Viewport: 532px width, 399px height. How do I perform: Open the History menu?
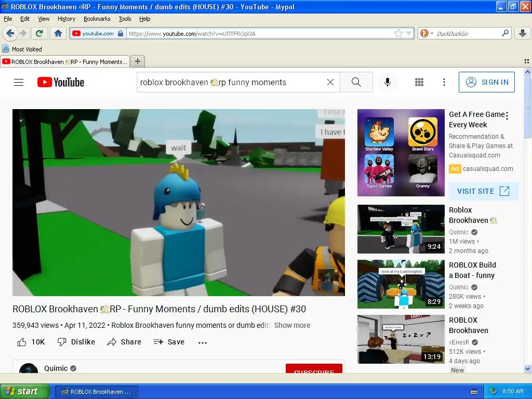click(66, 19)
